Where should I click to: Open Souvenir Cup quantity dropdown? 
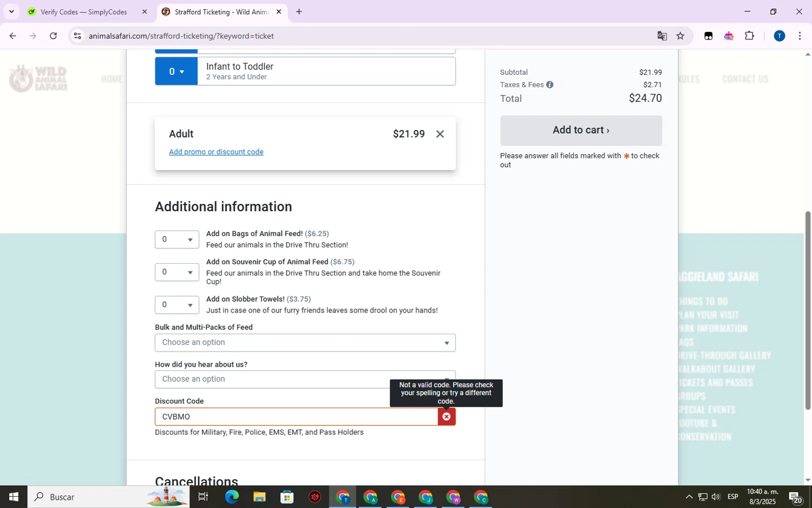[x=176, y=272]
